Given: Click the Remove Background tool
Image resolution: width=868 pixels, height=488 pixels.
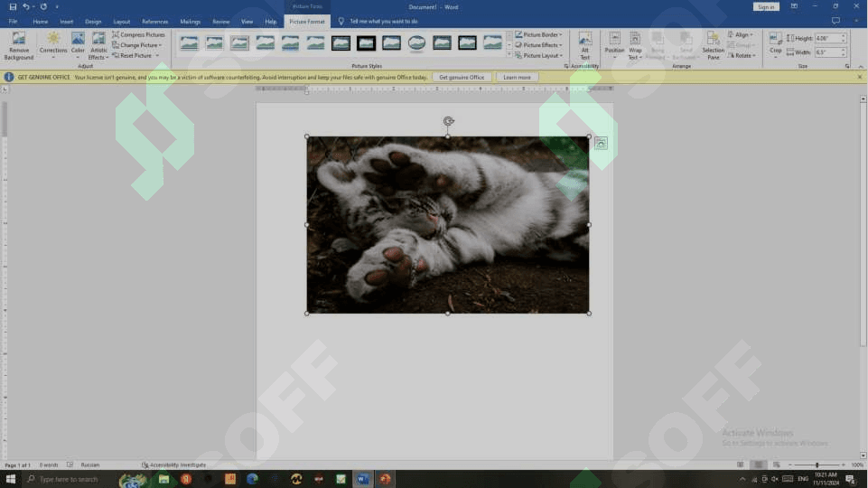Looking at the screenshot, I should click(18, 45).
